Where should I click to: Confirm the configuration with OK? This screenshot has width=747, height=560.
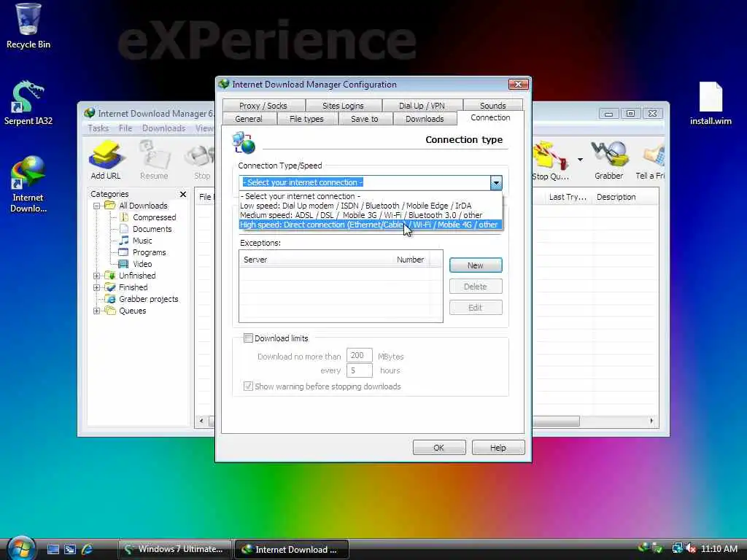(438, 448)
